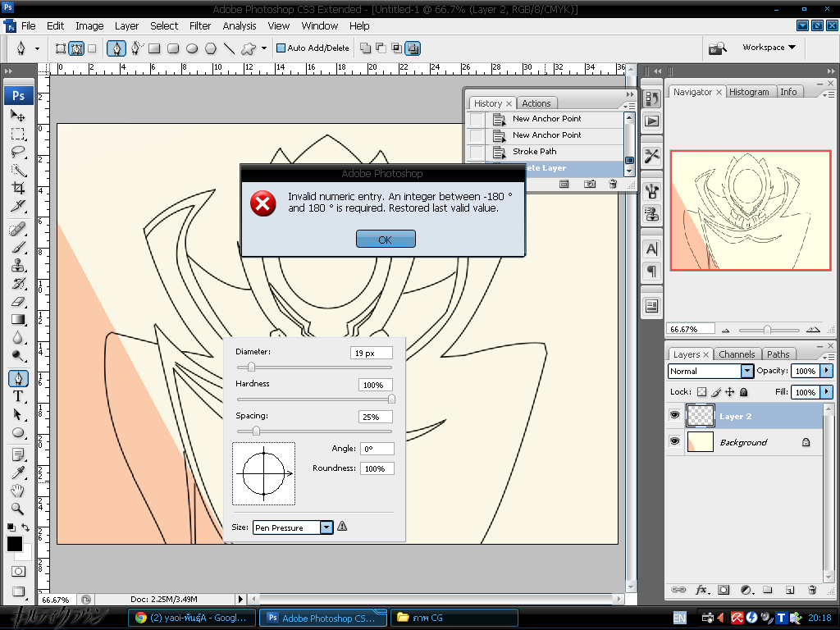This screenshot has height=630, width=840.
Task: Enable Paths mode in options bar
Action: 76,48
